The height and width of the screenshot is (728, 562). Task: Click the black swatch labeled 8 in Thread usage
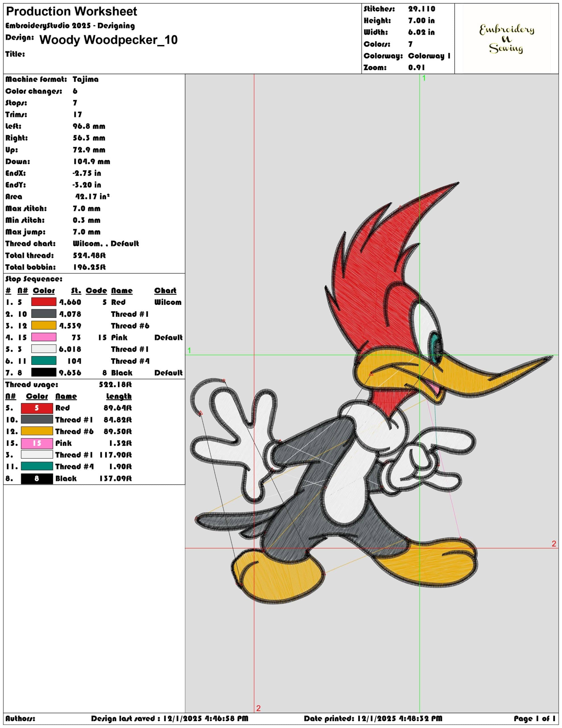point(37,479)
